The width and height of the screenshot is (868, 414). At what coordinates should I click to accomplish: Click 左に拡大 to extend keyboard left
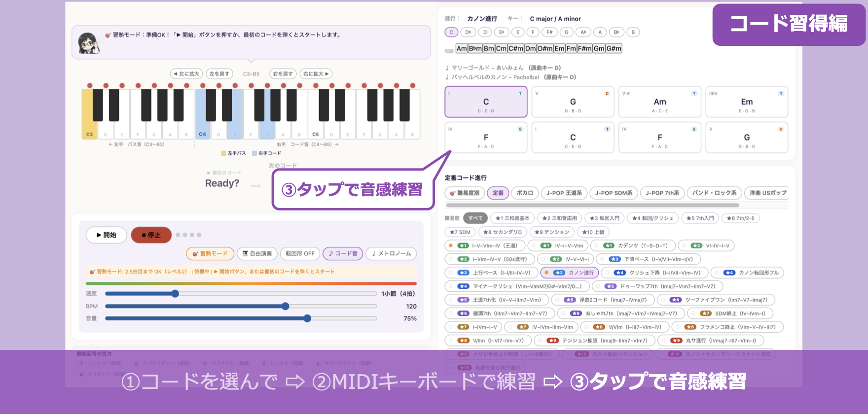(187, 74)
